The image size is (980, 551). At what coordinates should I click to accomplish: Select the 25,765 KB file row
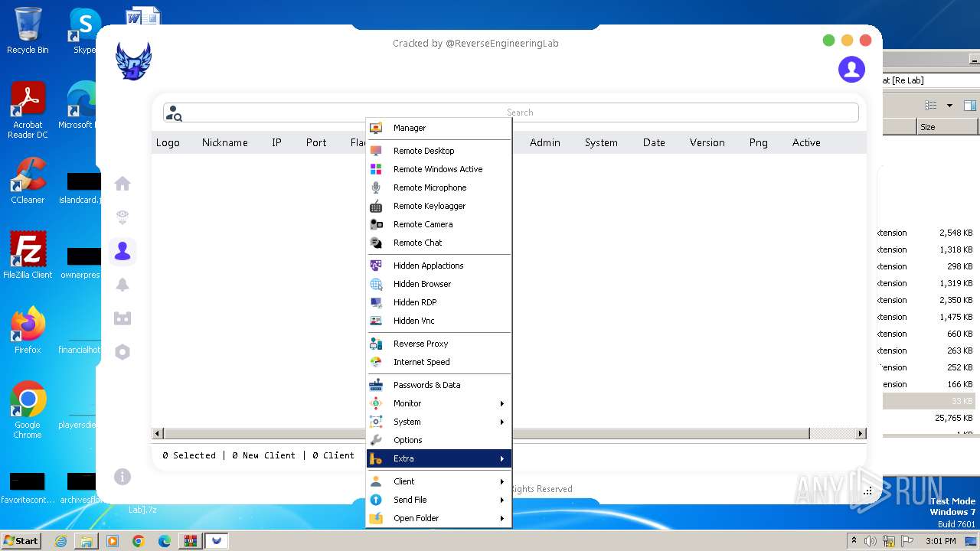929,418
